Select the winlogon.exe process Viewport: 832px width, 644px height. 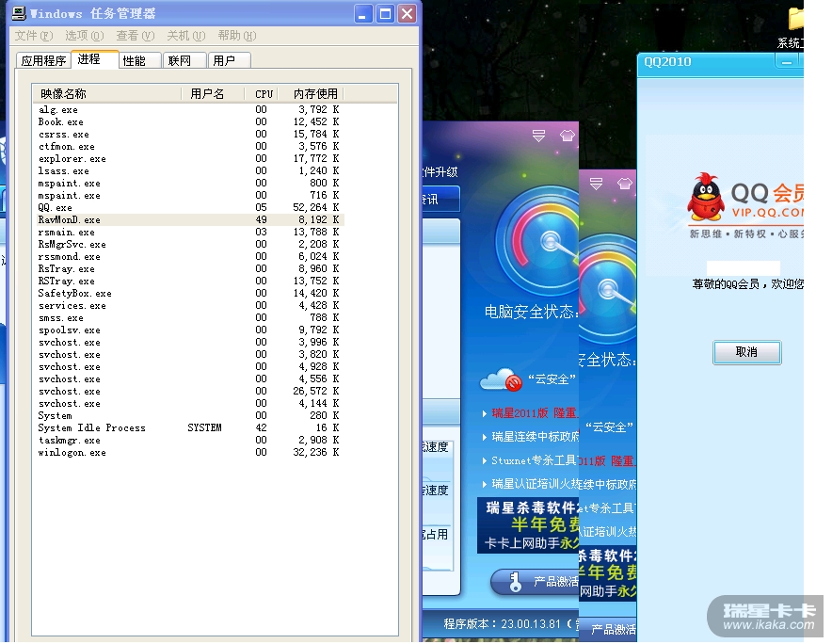[189, 452]
